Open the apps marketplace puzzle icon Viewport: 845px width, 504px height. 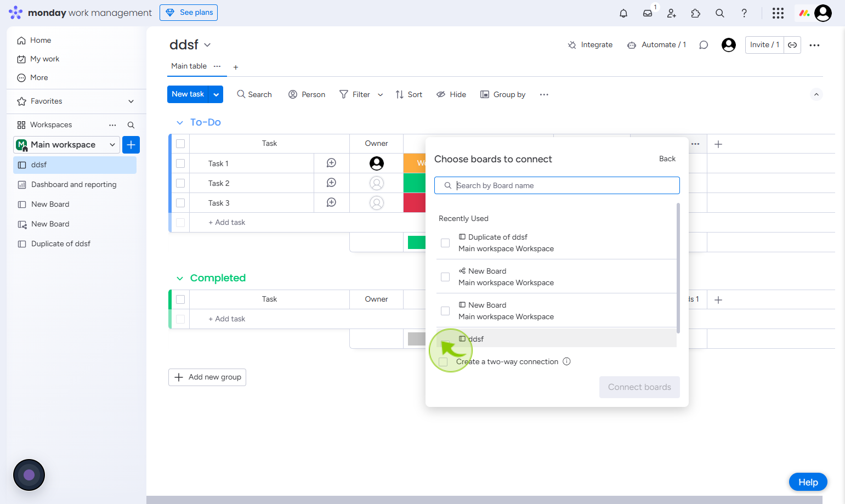coord(696,13)
